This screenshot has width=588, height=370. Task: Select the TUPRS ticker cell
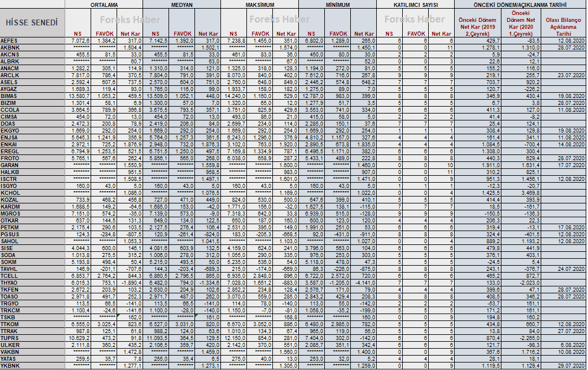(32, 338)
